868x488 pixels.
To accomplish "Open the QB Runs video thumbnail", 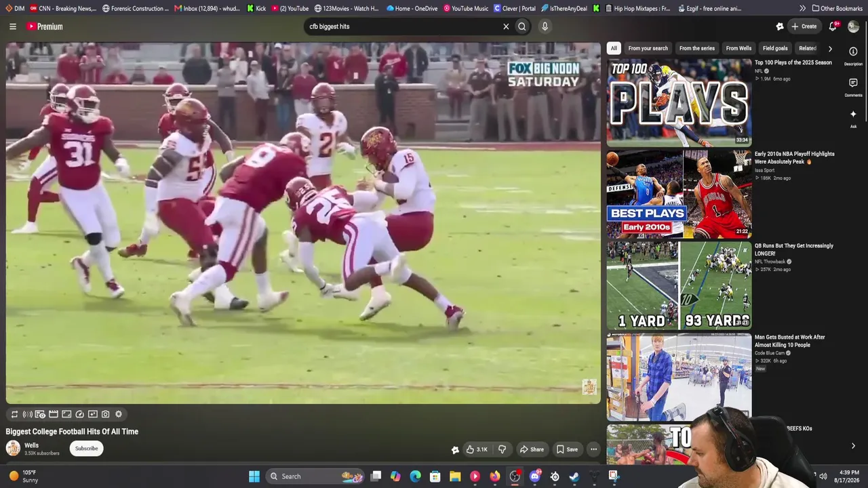I will tap(679, 285).
